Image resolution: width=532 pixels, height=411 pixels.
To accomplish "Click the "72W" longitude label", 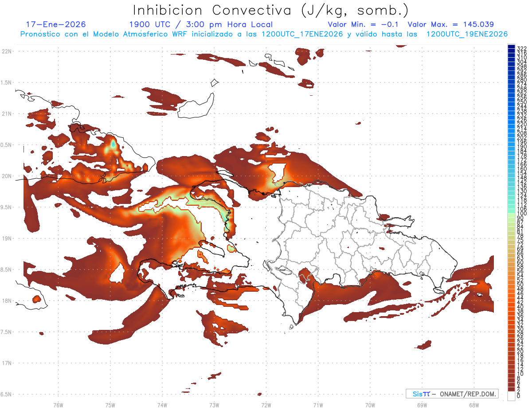I will click(x=266, y=405).
